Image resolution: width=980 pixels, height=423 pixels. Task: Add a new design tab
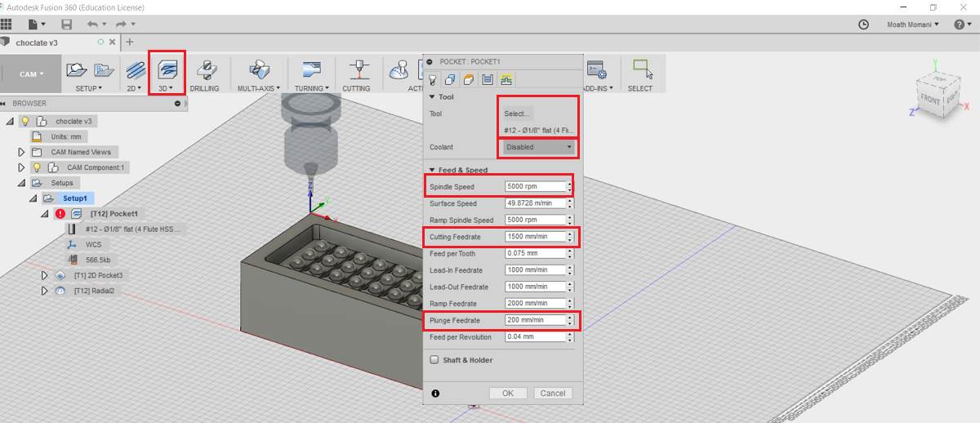click(129, 42)
